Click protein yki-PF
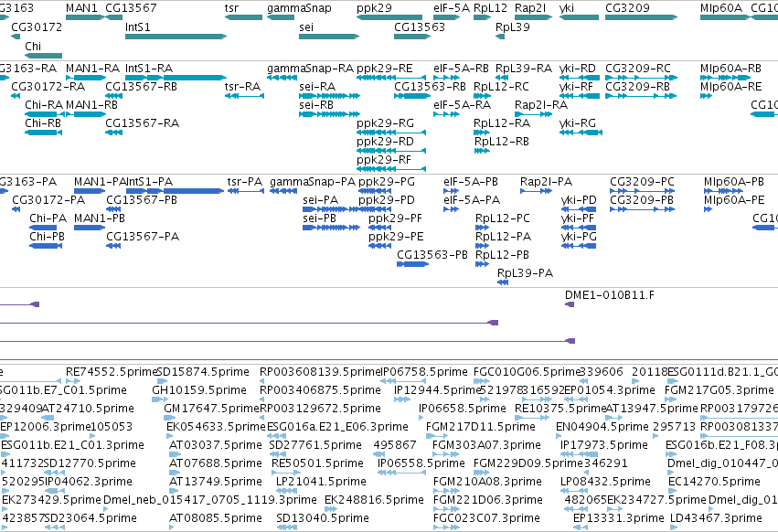 pyautogui.click(x=579, y=228)
